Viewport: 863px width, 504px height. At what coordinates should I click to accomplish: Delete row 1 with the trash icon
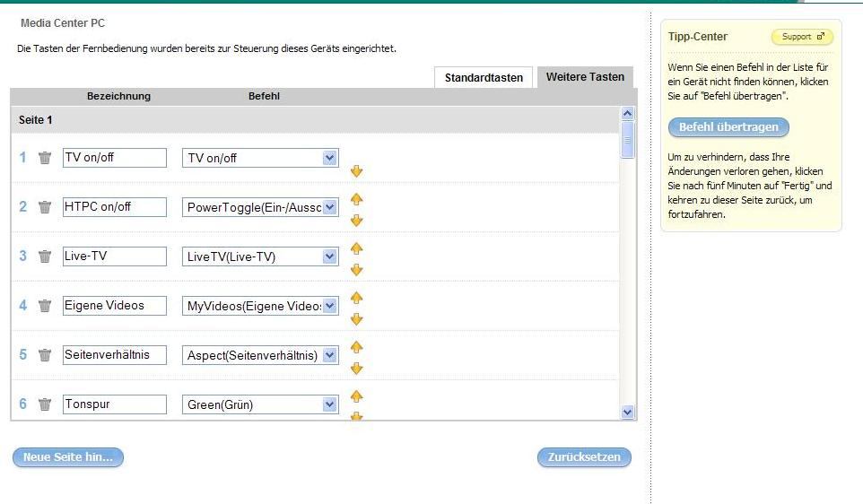[45, 158]
